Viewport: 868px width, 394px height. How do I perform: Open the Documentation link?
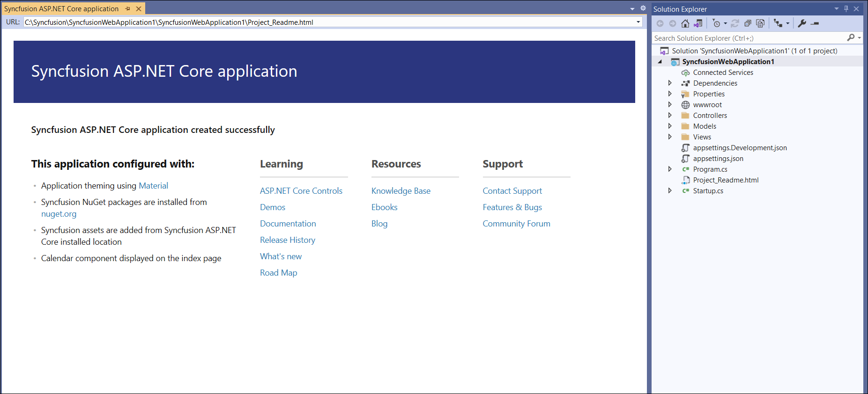[288, 224]
